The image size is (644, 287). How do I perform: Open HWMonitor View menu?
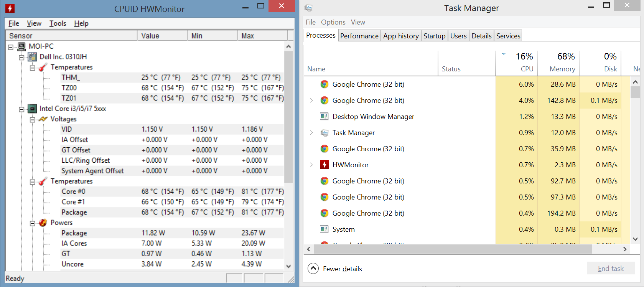click(x=34, y=23)
